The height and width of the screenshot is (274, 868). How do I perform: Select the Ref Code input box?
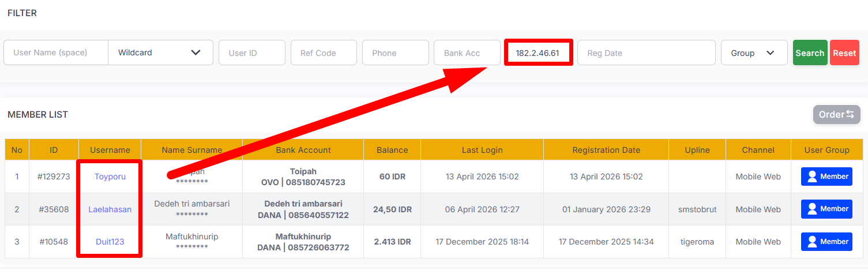pyautogui.click(x=324, y=52)
